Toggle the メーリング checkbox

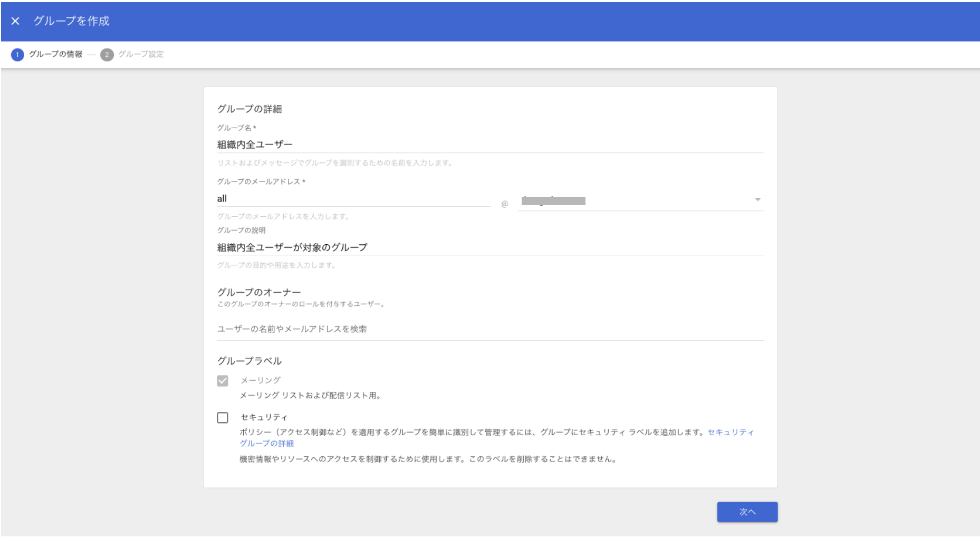(223, 381)
